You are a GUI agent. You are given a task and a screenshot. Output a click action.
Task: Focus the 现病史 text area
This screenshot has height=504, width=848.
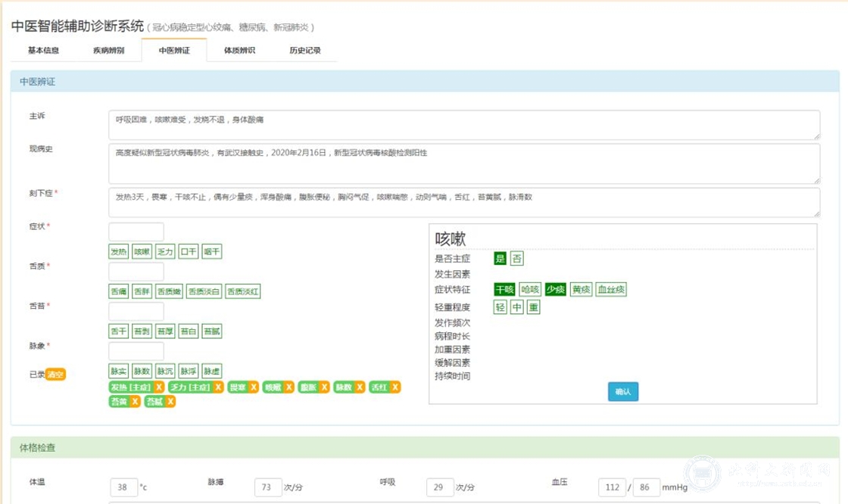tap(464, 163)
